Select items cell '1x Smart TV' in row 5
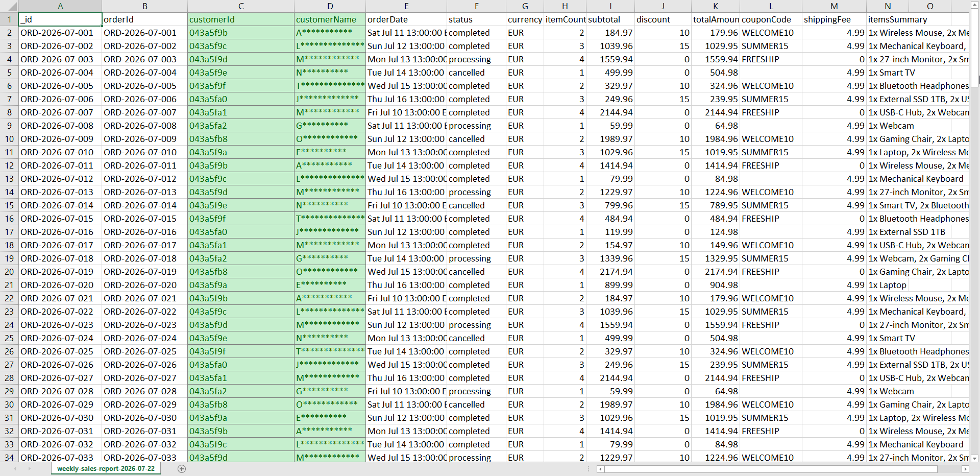980x476 pixels. point(888,73)
